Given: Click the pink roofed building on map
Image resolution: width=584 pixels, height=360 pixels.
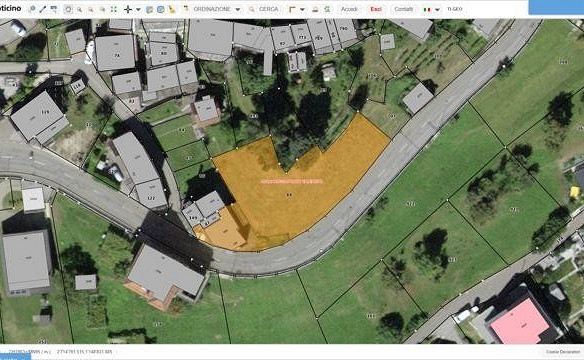Looking at the screenshot, I should pos(520,322).
